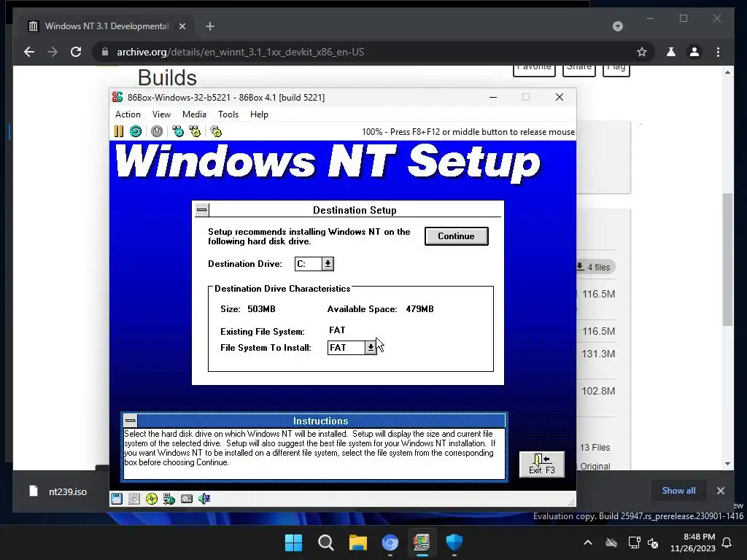747x560 pixels.
Task: Send Ctrl+Alt+Esc via toolbar icon
Action: [x=195, y=131]
